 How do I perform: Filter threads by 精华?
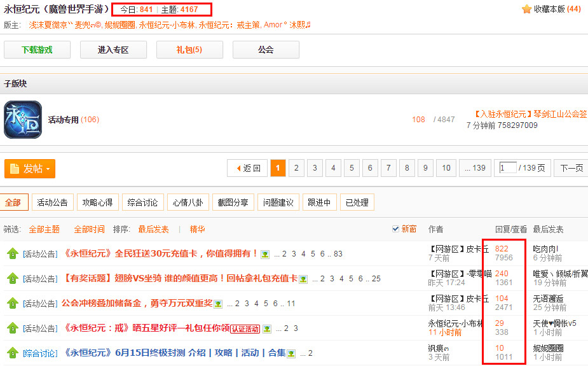pyautogui.click(x=197, y=229)
